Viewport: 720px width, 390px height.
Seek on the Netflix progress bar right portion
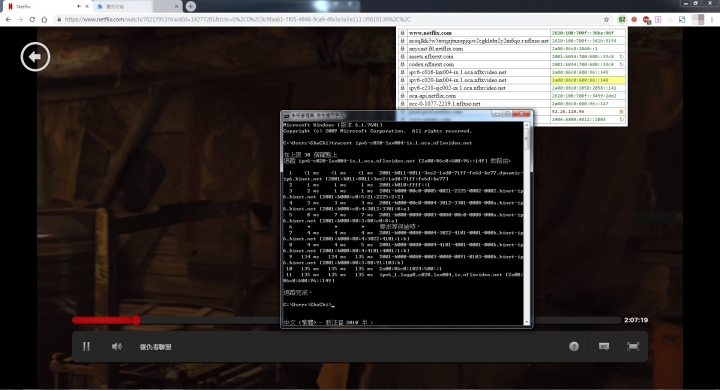[x=576, y=320]
